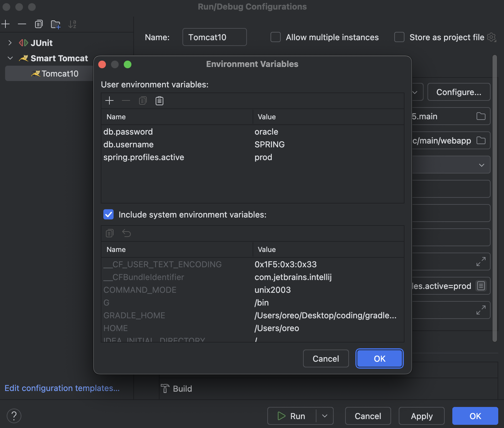Click Build hammer icon in before launch
504x428 pixels.
(165, 388)
